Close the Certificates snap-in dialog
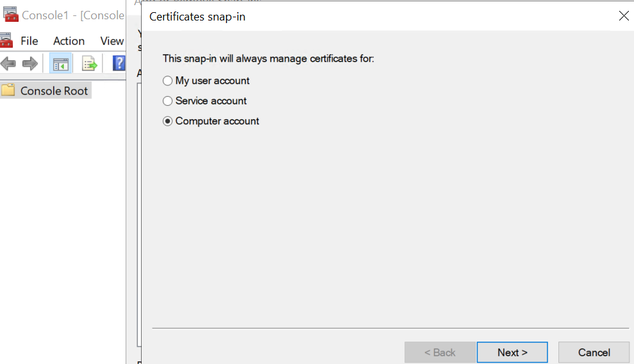 click(623, 16)
